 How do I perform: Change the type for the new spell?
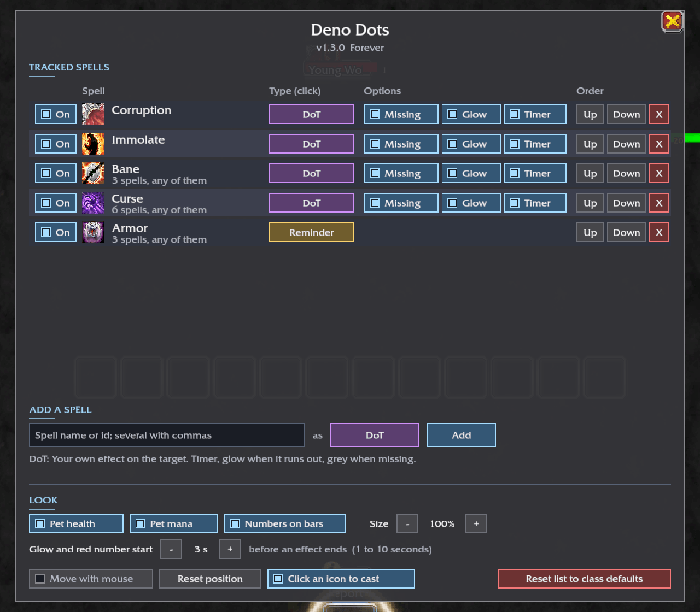coord(375,435)
